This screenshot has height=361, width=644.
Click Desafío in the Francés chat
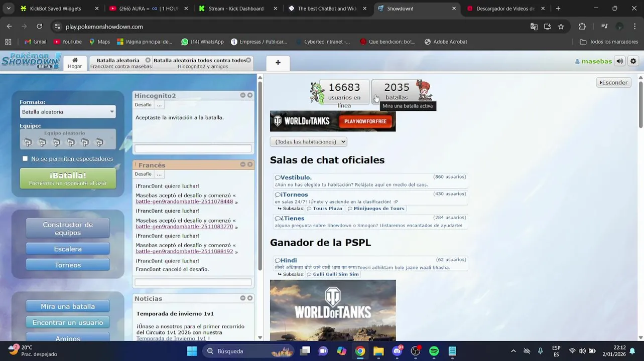click(143, 174)
